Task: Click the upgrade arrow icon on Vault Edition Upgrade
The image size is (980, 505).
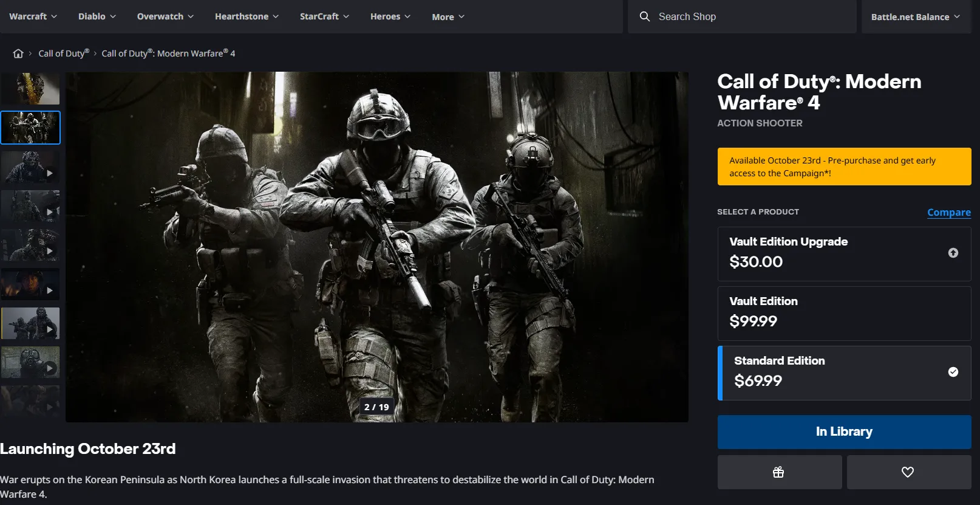Action: 953,253
